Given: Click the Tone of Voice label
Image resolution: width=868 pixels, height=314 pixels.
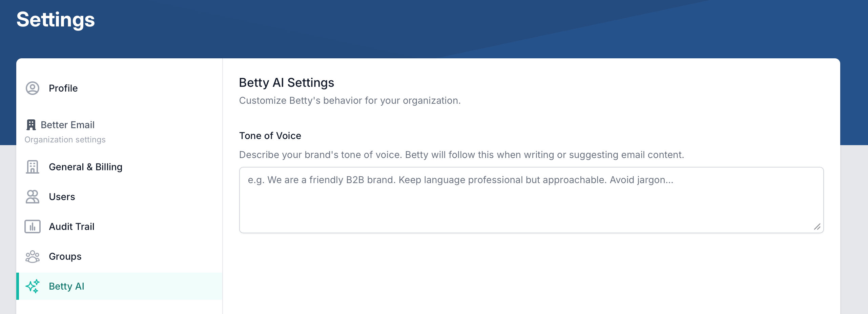Looking at the screenshot, I should click(270, 136).
